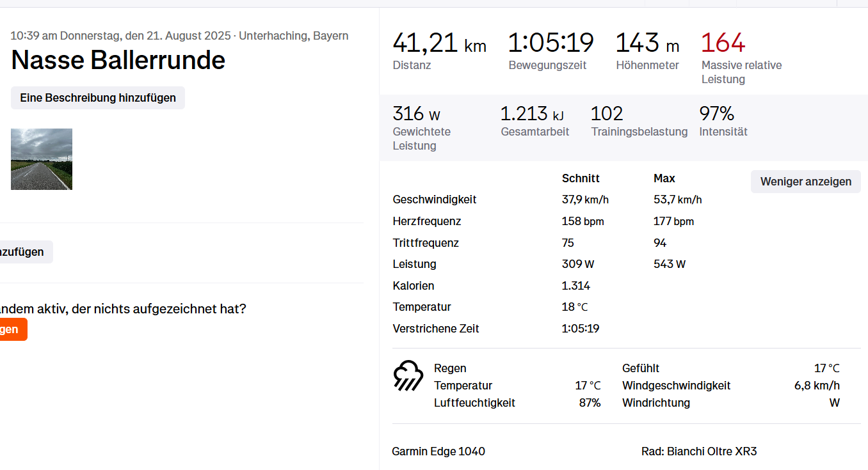Image resolution: width=868 pixels, height=470 pixels.
Task: Click the "Schnitt" column header
Action: pos(581,178)
